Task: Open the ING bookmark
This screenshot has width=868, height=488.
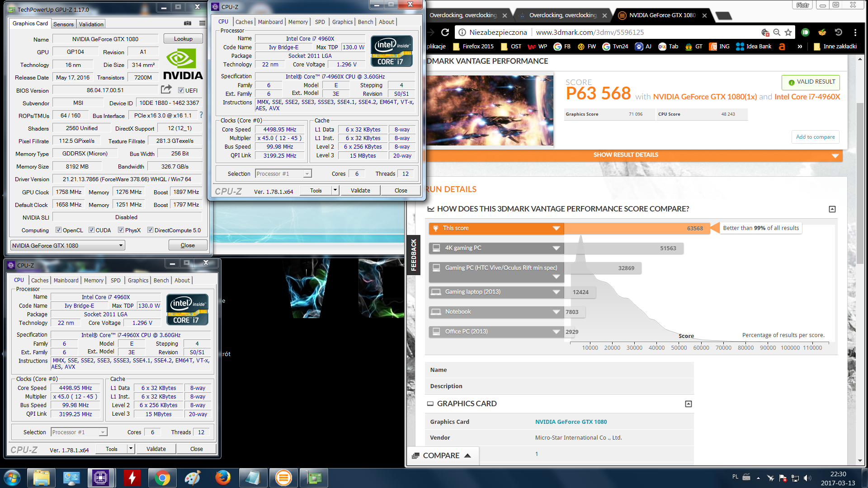Action: pyautogui.click(x=719, y=46)
